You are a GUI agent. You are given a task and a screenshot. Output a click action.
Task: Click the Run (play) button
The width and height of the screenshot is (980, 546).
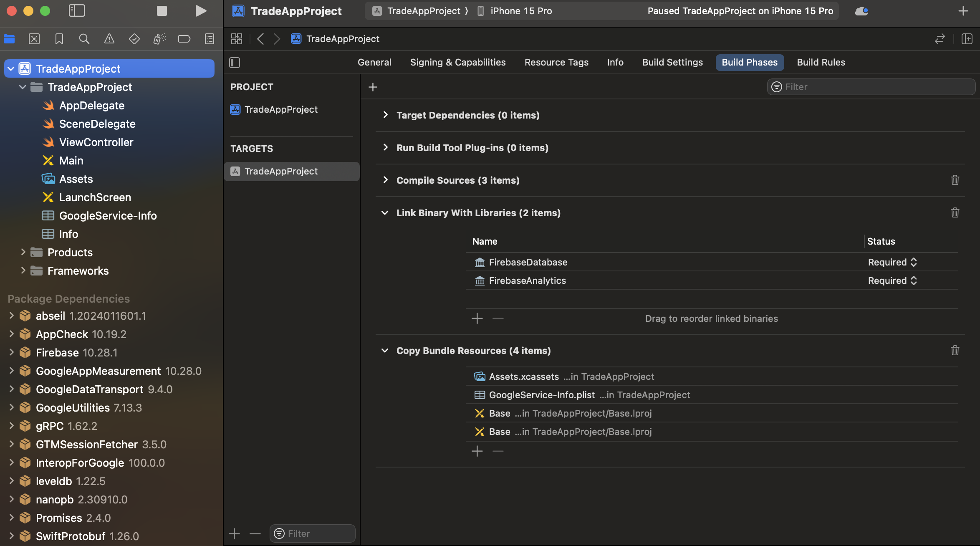[201, 11]
